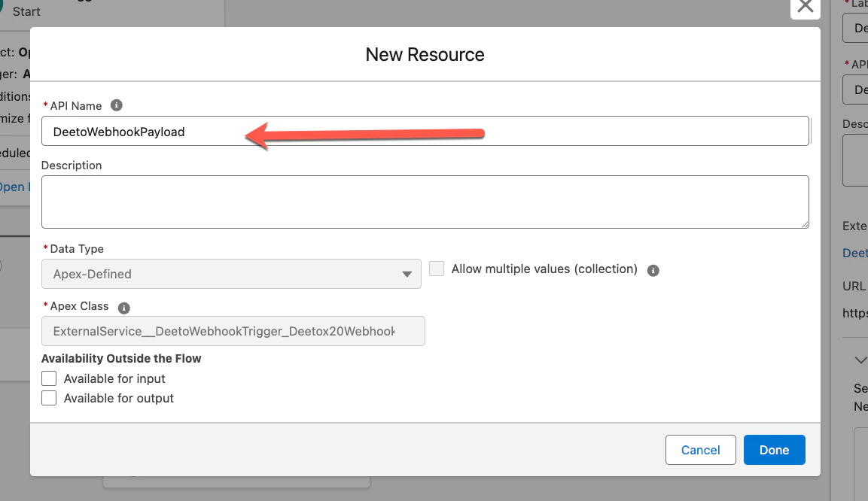Close the New Resource dialog with X
Viewport: 868px width, 501px height.
(805, 7)
